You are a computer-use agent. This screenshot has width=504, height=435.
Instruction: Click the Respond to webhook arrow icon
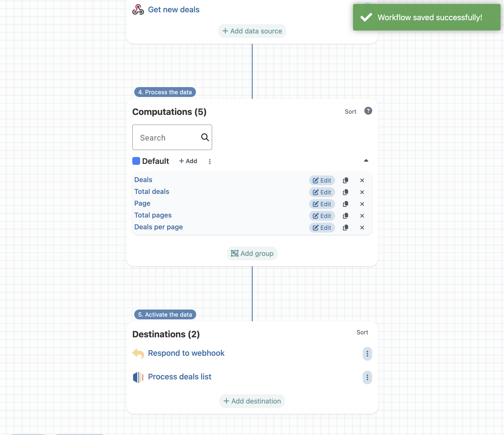138,354
